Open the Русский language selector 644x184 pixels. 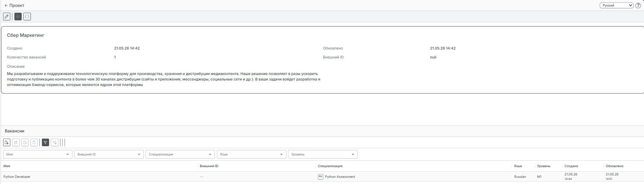click(617, 6)
